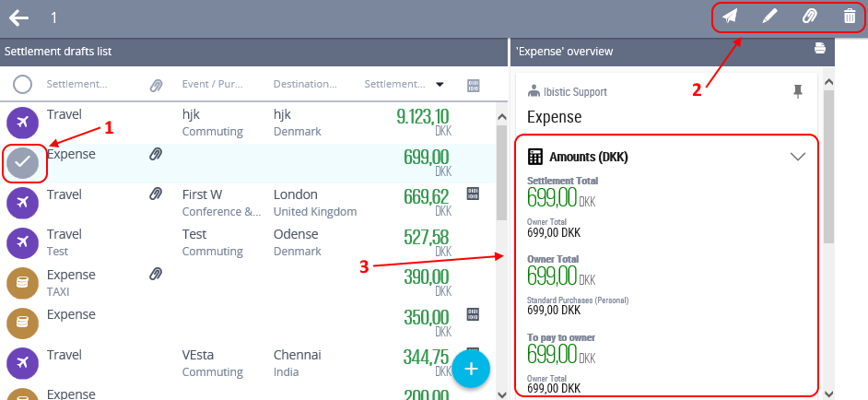Open sort arrow on Settlement amount column
This screenshot has height=400, width=868.
pos(440,85)
